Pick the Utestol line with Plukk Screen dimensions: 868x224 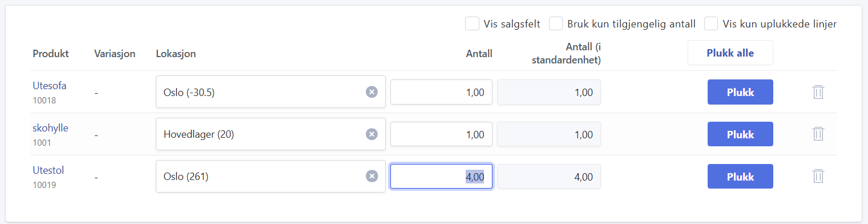tap(740, 176)
